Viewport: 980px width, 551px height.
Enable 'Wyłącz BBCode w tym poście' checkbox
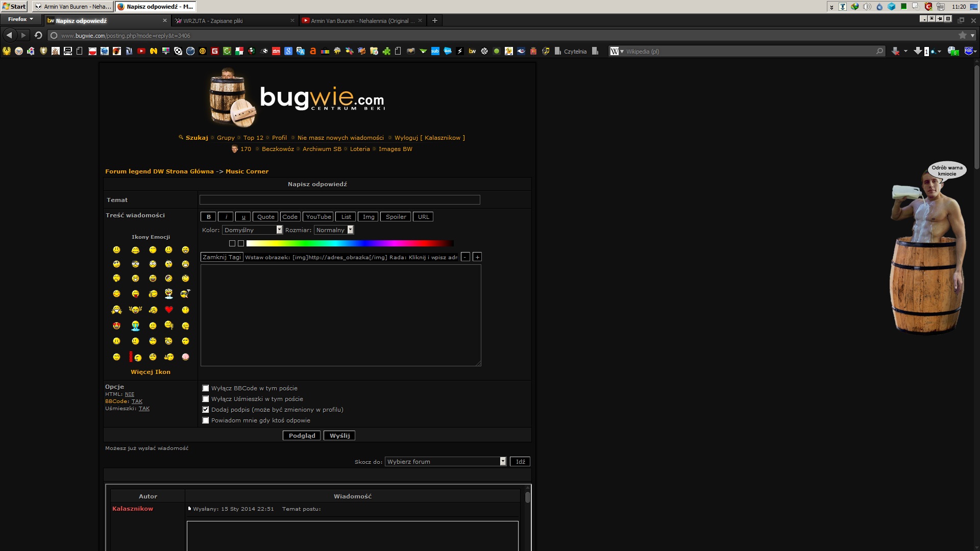206,388
